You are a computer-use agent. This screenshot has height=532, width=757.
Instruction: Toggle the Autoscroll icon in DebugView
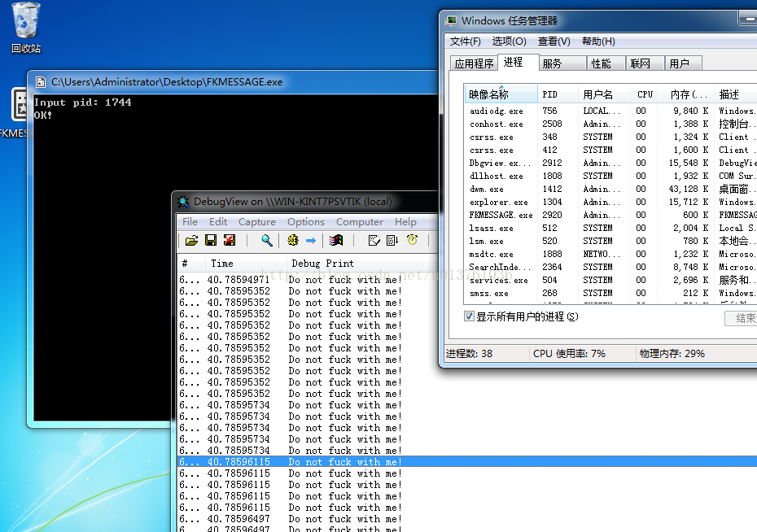[392, 240]
